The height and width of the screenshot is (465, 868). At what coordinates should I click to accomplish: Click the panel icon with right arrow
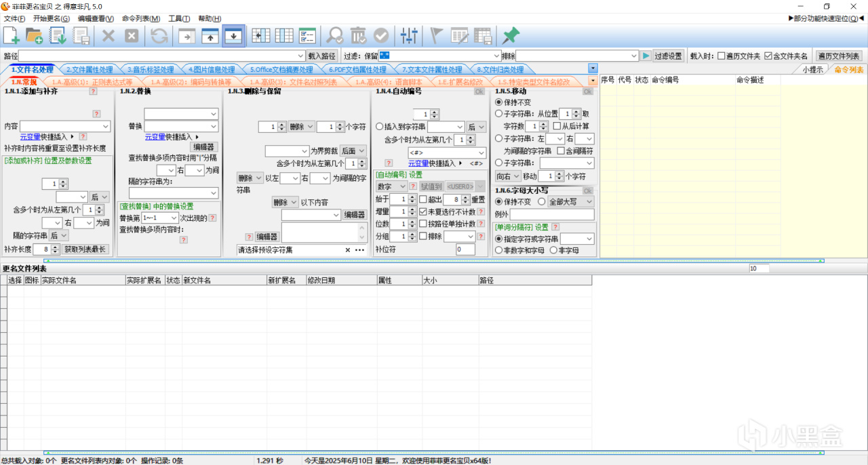pyautogui.click(x=187, y=35)
